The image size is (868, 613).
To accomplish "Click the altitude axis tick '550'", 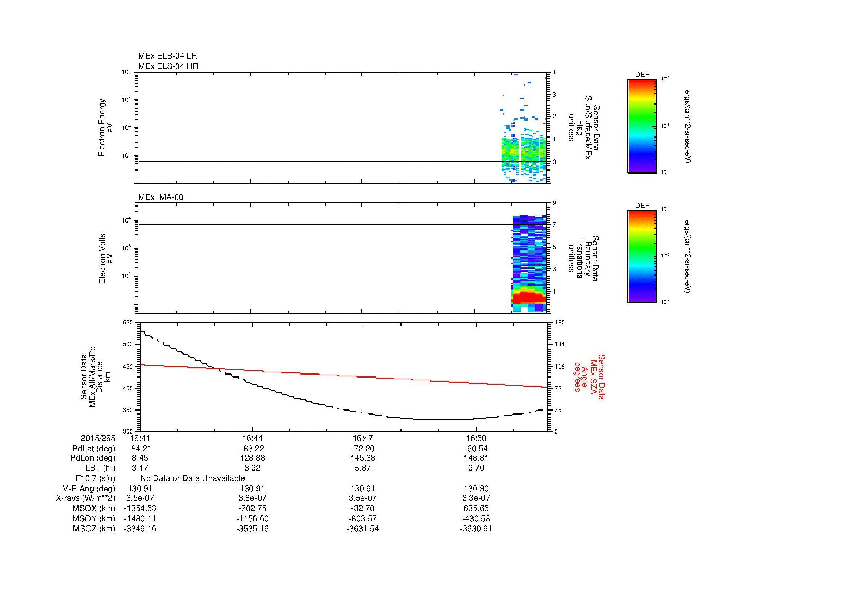I will pyautogui.click(x=128, y=323).
